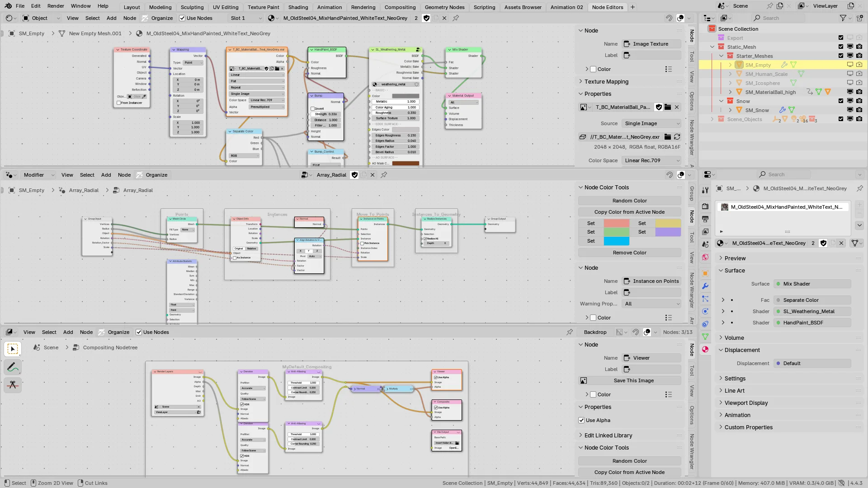Click the Remove Color button
This screenshot has width=868, height=488.
click(629, 253)
